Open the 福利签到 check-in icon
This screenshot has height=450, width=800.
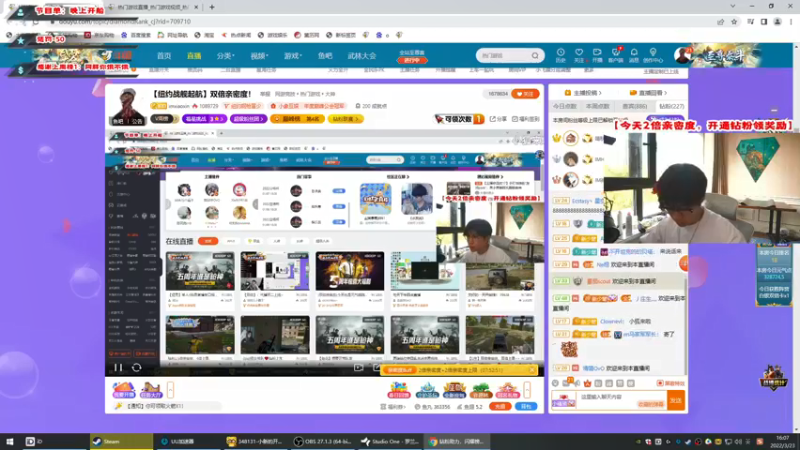pos(526,119)
